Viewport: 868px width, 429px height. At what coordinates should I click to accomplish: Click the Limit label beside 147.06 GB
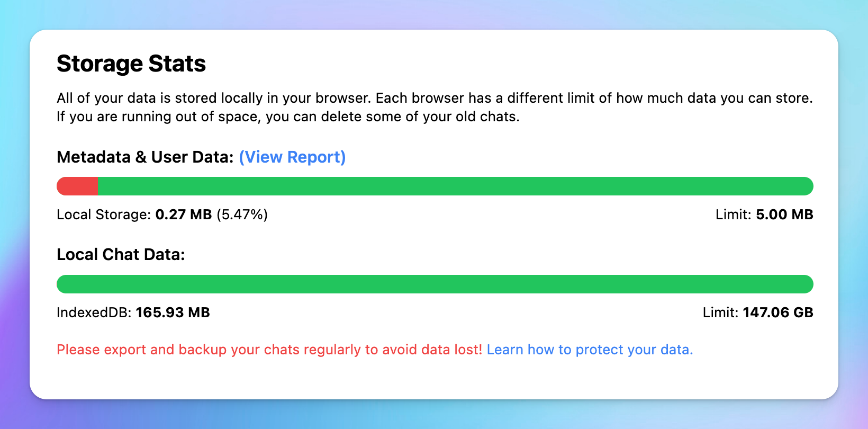(720, 312)
